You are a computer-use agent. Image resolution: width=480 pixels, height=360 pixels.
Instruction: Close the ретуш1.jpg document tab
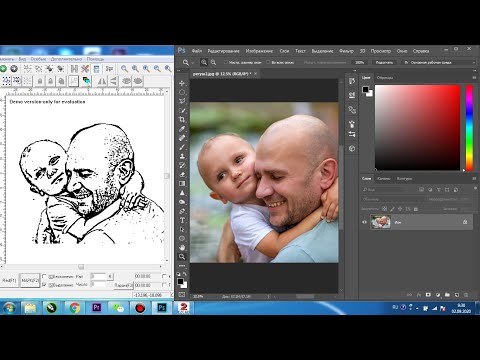[x=255, y=74]
